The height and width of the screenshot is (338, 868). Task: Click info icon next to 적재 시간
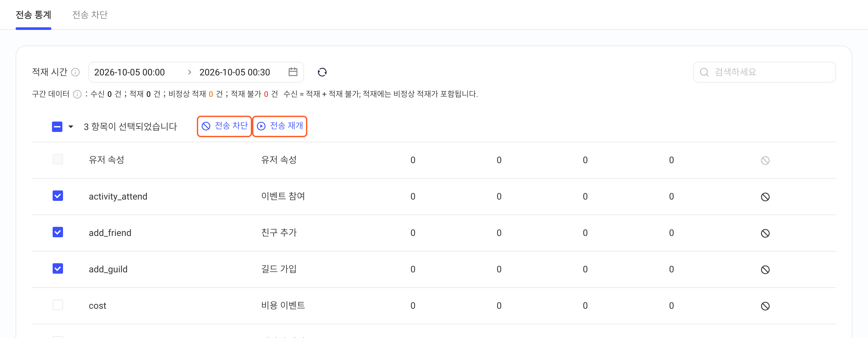76,72
